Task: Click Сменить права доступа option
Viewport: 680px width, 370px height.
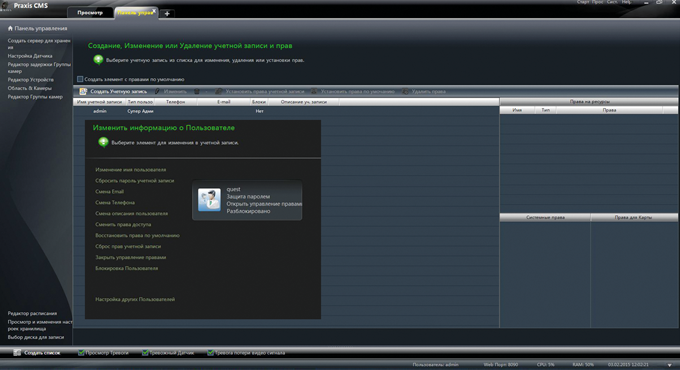Action: click(123, 224)
